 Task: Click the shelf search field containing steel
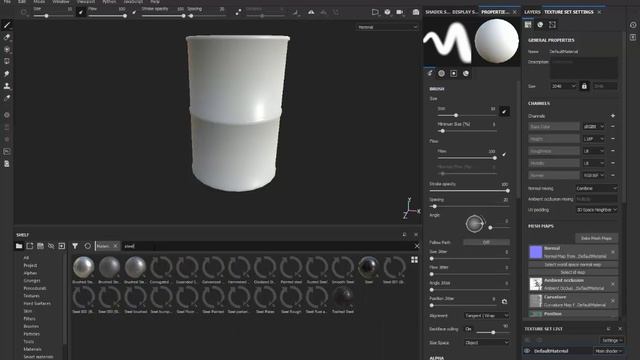tap(268, 246)
